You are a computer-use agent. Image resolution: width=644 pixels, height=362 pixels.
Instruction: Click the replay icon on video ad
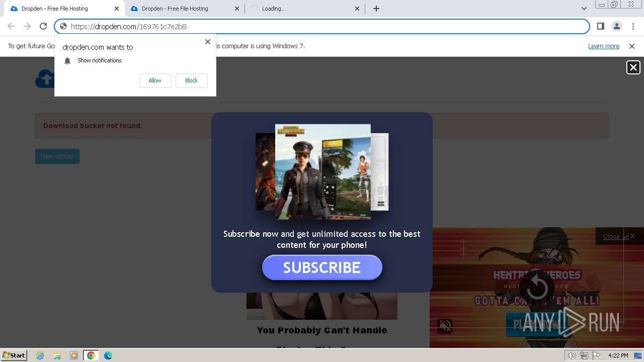coord(537,288)
